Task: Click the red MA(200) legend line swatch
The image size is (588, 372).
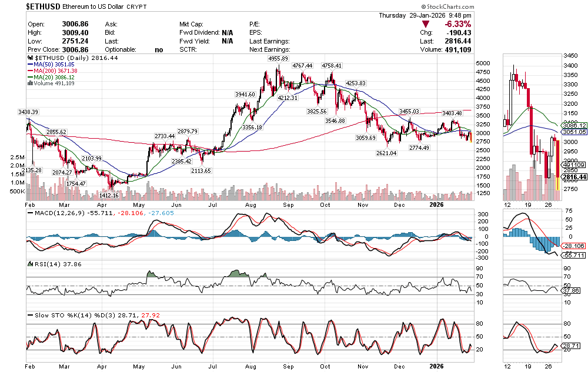Action: pos(31,71)
